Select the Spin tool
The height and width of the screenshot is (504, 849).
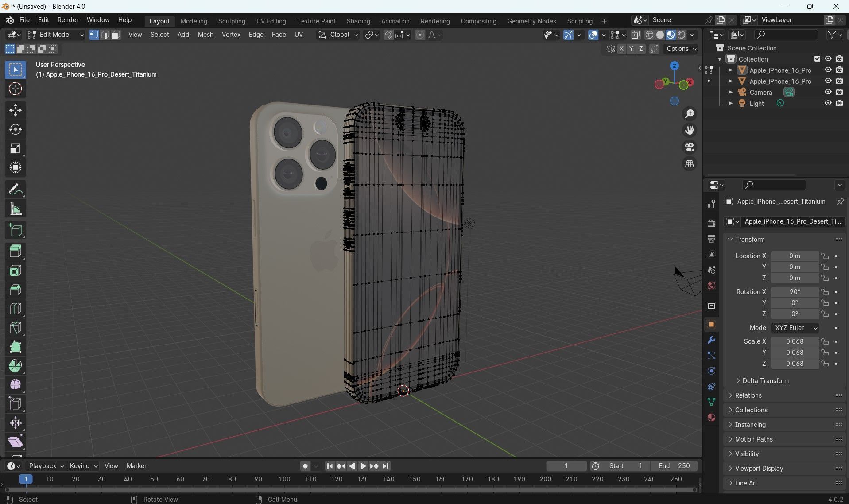pos(16,366)
